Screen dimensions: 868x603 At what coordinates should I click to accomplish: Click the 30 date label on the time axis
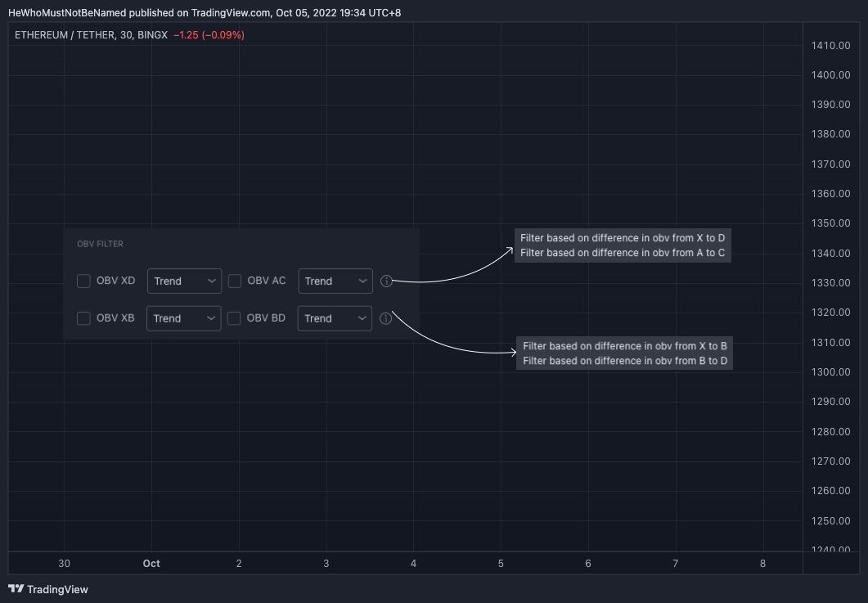pyautogui.click(x=64, y=563)
